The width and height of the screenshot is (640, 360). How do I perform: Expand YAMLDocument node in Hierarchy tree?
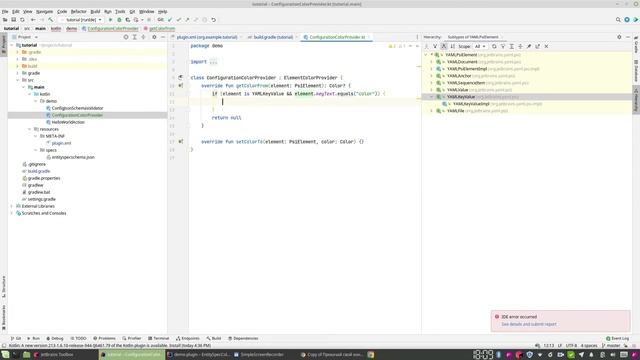pyautogui.click(x=431, y=62)
